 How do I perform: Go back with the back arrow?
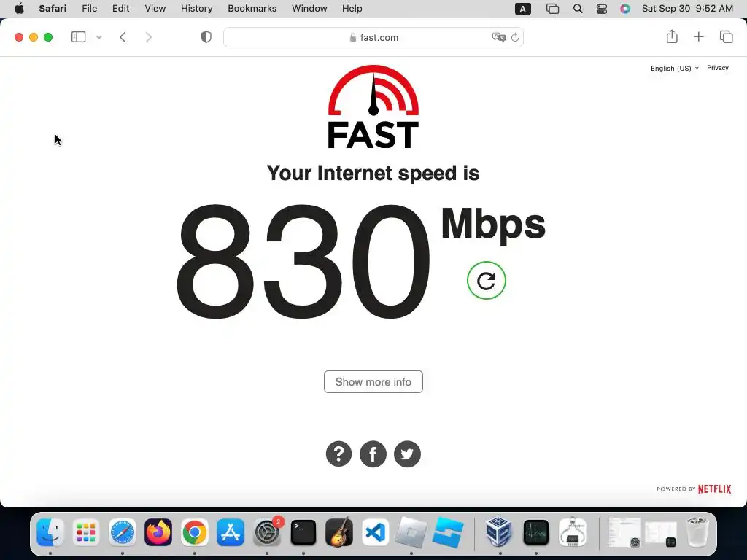123,37
